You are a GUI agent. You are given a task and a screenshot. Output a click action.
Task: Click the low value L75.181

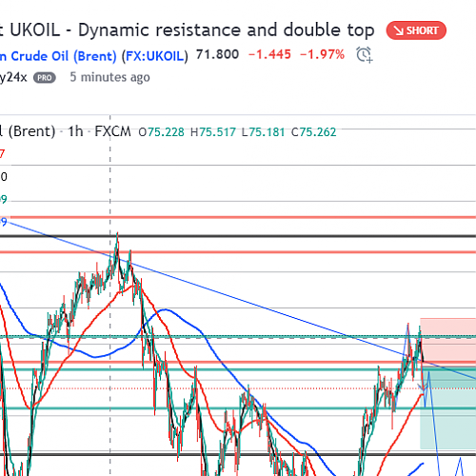tap(263, 132)
